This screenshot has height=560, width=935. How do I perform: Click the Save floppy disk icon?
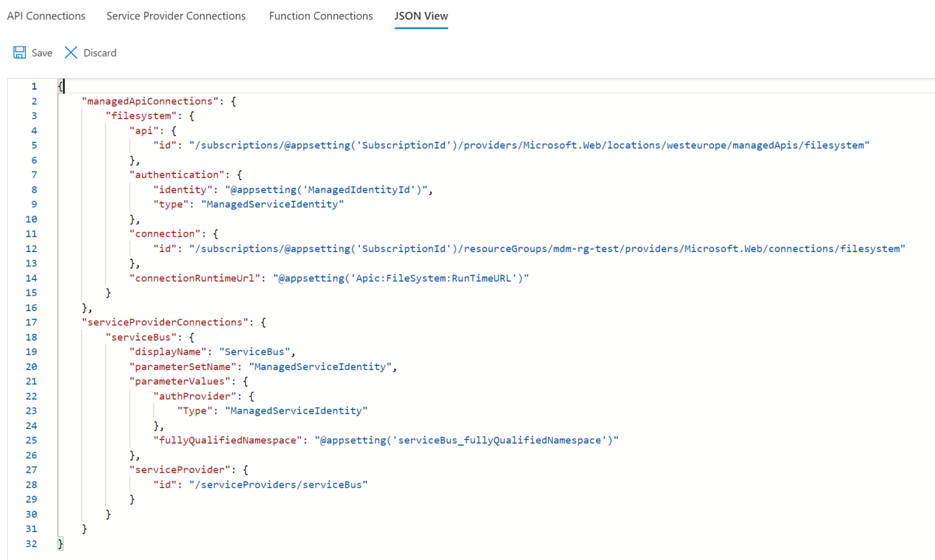point(19,53)
